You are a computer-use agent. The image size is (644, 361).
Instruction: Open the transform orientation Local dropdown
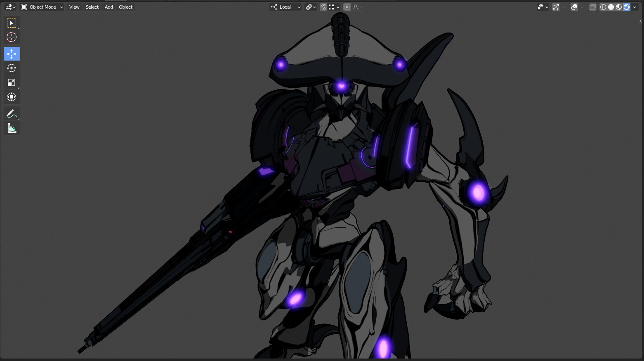click(285, 7)
